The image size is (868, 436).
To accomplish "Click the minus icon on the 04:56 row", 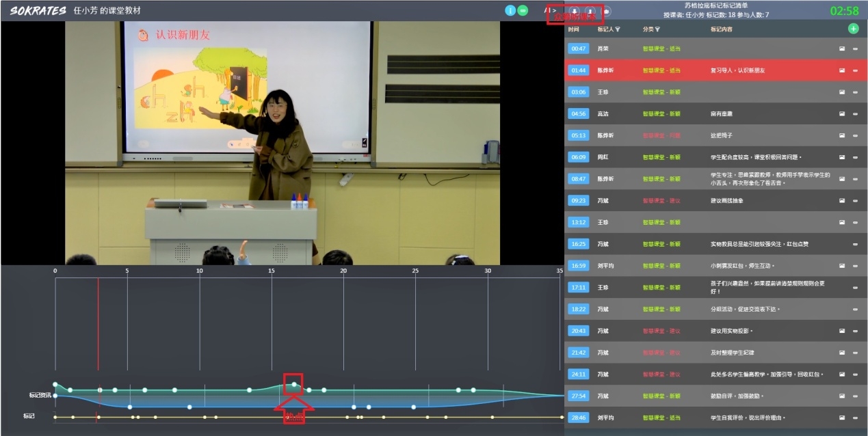I will coord(855,113).
